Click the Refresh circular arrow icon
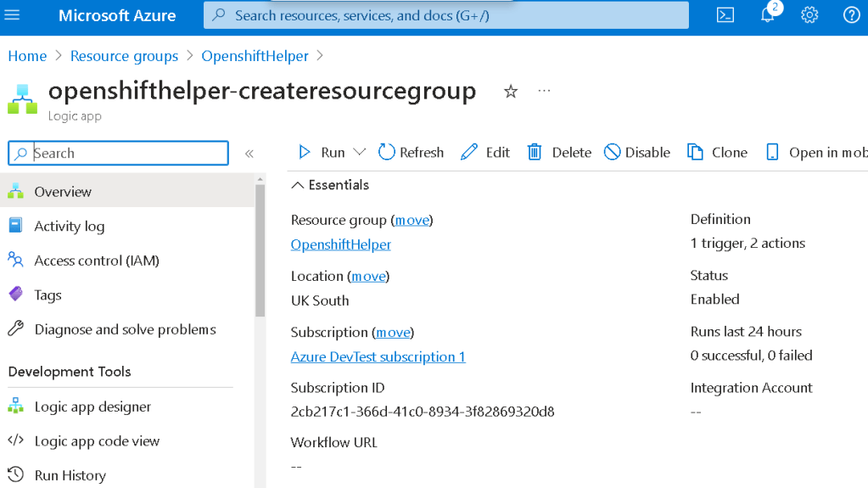The height and width of the screenshot is (488, 868). click(386, 152)
